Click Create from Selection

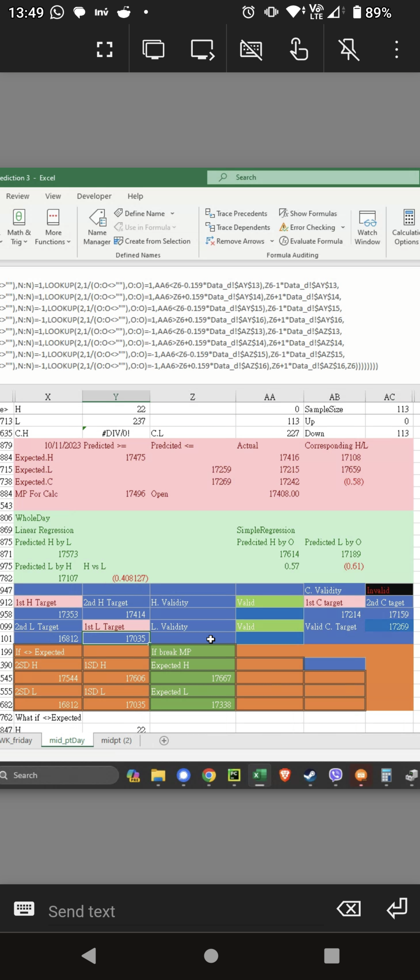[157, 241]
